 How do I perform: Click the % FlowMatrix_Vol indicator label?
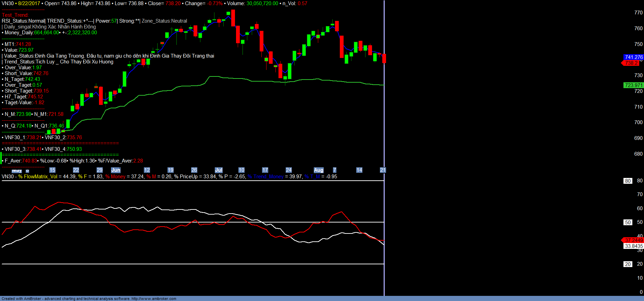[x=38, y=177]
